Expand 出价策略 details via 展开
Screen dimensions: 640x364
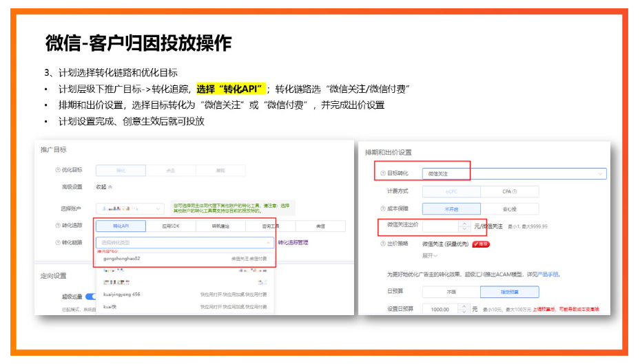tap(430, 256)
